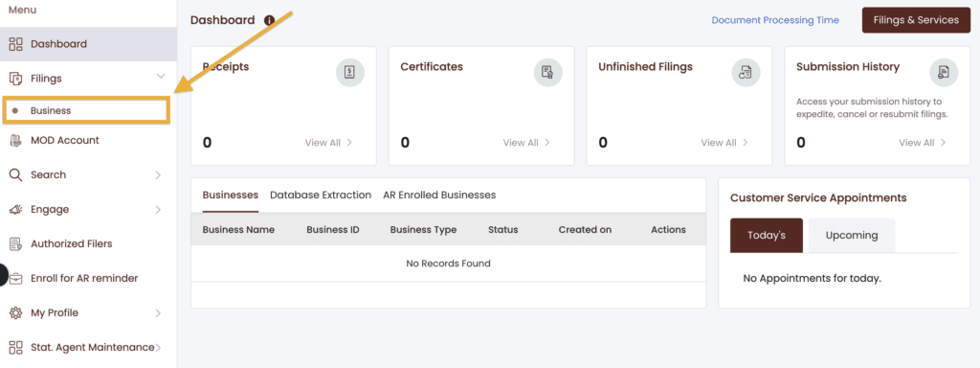Click the Actions column header
The image size is (980, 368).
tap(668, 230)
